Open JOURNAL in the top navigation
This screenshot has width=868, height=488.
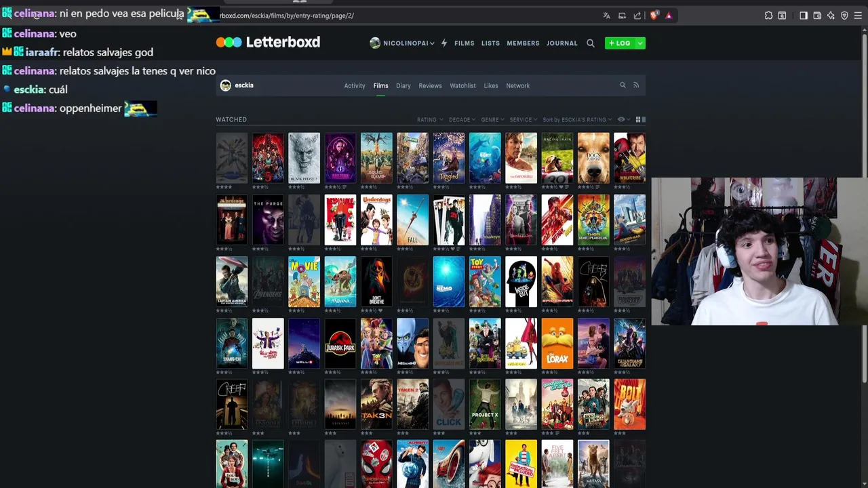(562, 43)
